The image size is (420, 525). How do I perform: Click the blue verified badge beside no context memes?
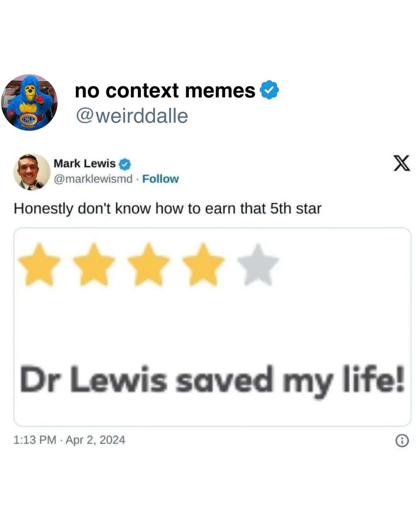pyautogui.click(x=269, y=90)
